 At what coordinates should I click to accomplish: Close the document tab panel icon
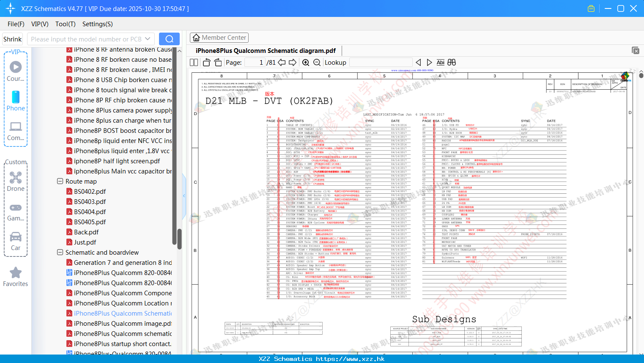point(636,50)
